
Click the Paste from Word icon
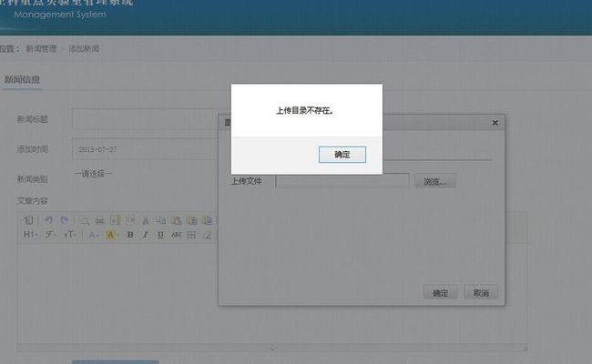(x=207, y=220)
